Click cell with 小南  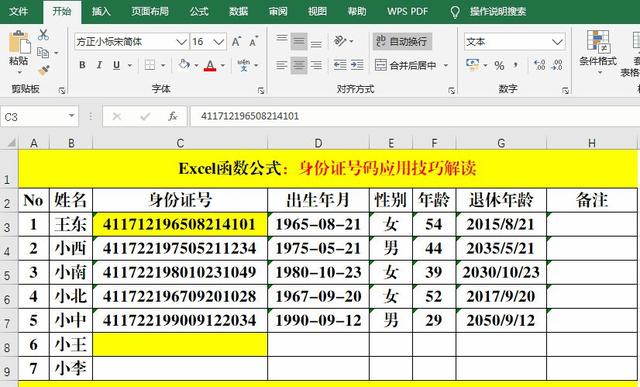(x=71, y=272)
